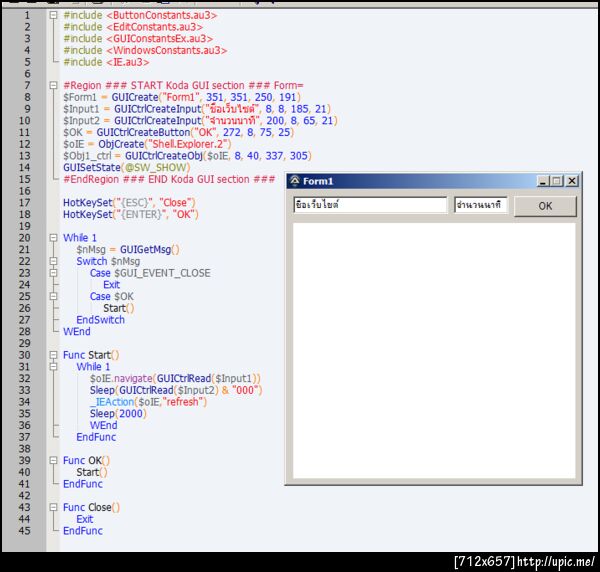
Task: Click the "Exit" keyword on line 44
Action: (x=85, y=519)
